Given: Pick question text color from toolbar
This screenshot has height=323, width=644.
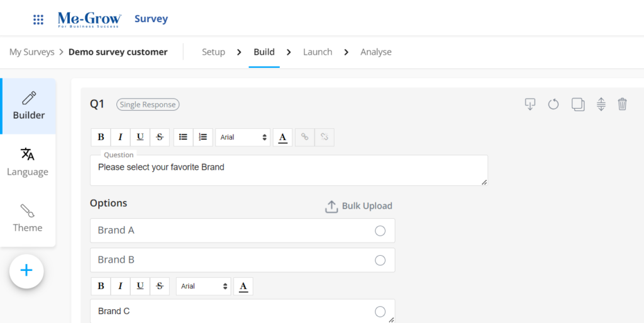Looking at the screenshot, I should pyautogui.click(x=282, y=137).
